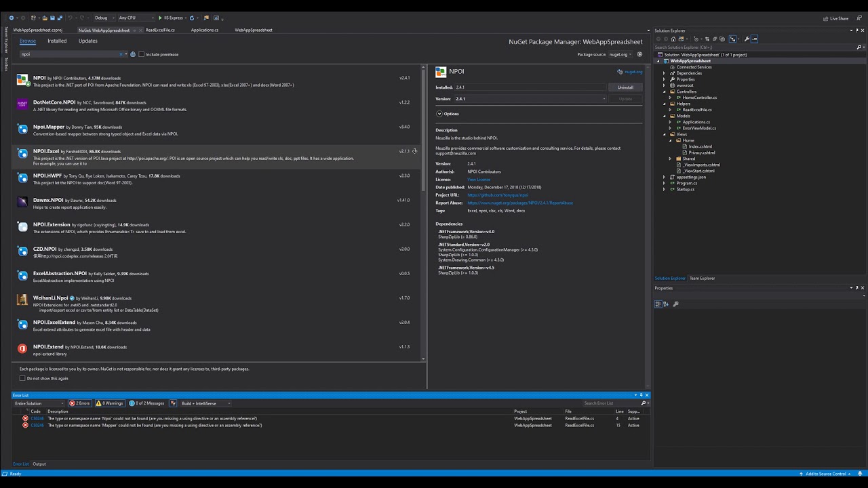Clear the npoi search text with X
Screen dimensions: 868x488
pyautogui.click(x=121, y=54)
